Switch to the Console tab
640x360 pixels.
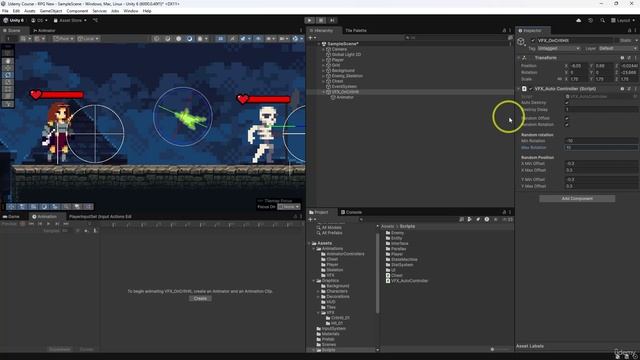click(x=351, y=212)
